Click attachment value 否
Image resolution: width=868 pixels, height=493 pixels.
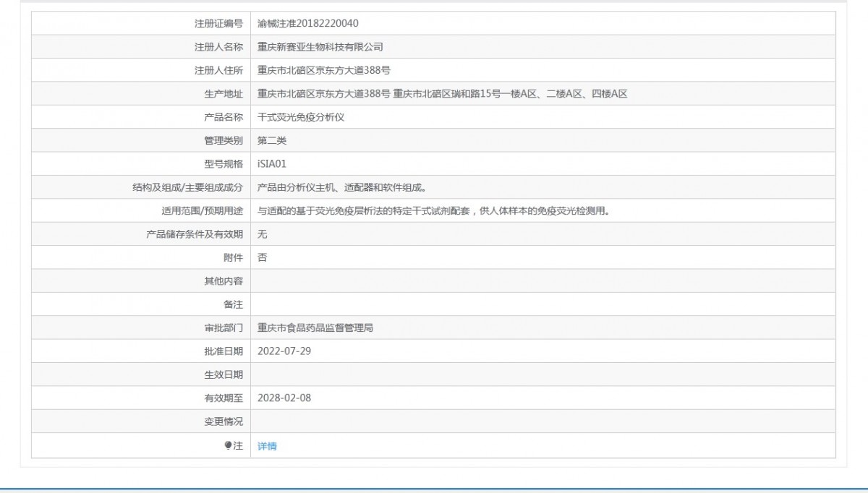point(263,257)
